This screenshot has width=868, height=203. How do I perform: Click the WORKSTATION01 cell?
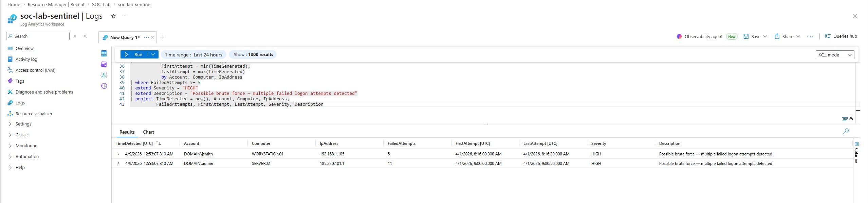[267, 154]
